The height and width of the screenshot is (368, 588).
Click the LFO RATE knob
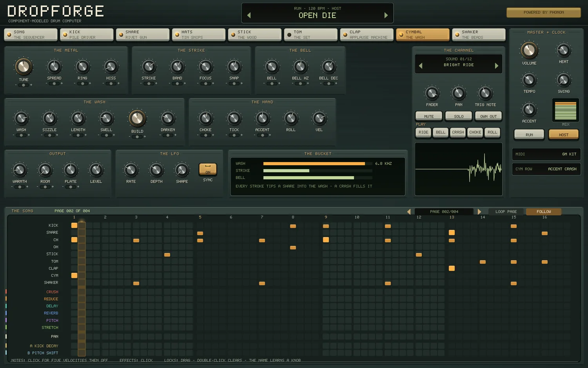(x=131, y=170)
